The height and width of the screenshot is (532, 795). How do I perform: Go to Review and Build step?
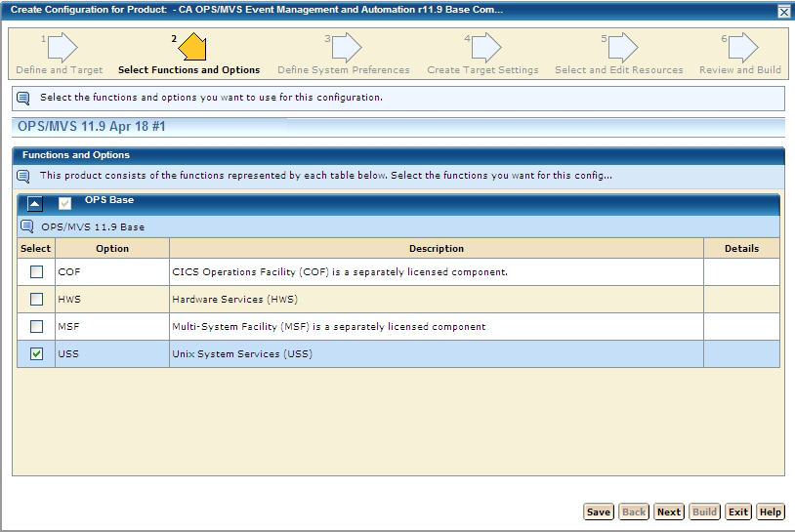(x=740, y=70)
